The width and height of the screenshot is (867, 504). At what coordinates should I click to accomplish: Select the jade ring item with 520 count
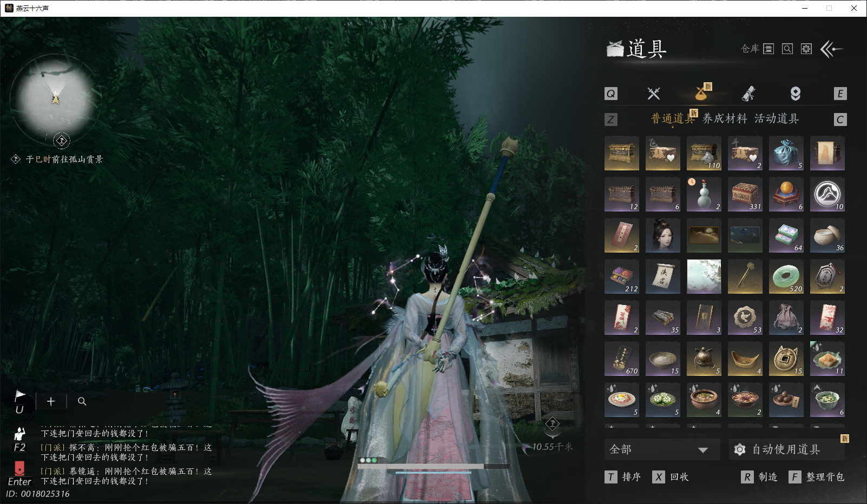pos(786,276)
